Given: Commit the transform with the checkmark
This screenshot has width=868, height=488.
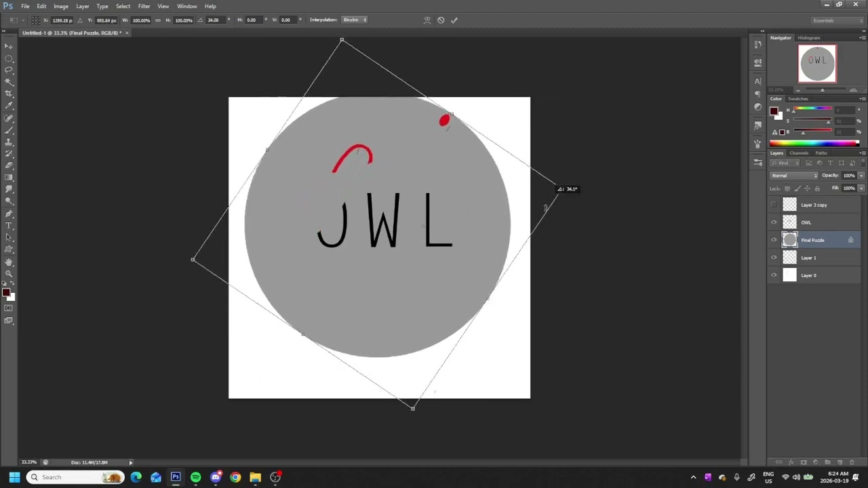Looking at the screenshot, I should click(x=454, y=20).
